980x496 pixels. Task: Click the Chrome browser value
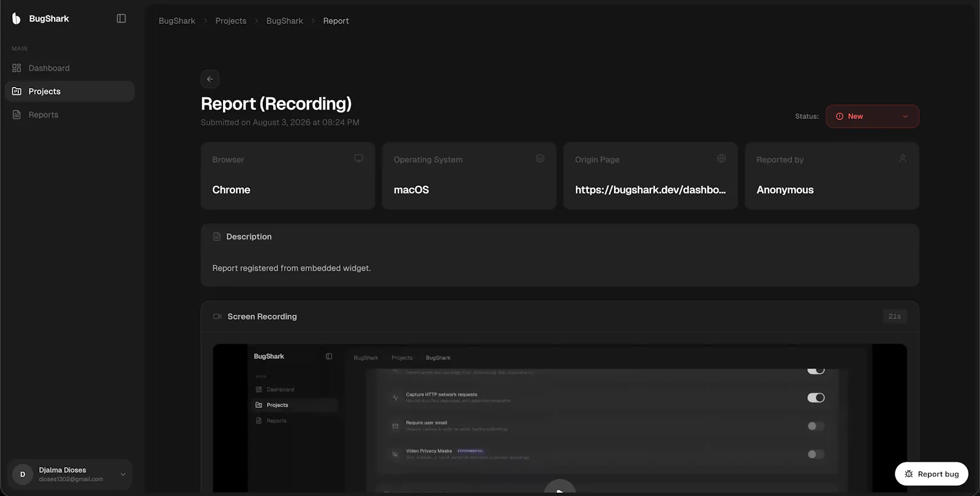[x=232, y=190]
